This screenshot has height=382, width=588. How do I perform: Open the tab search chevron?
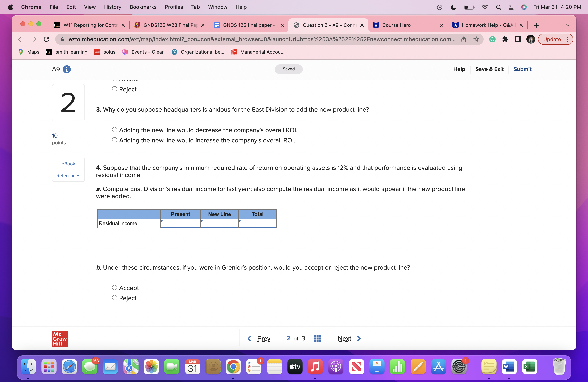pyautogui.click(x=567, y=25)
